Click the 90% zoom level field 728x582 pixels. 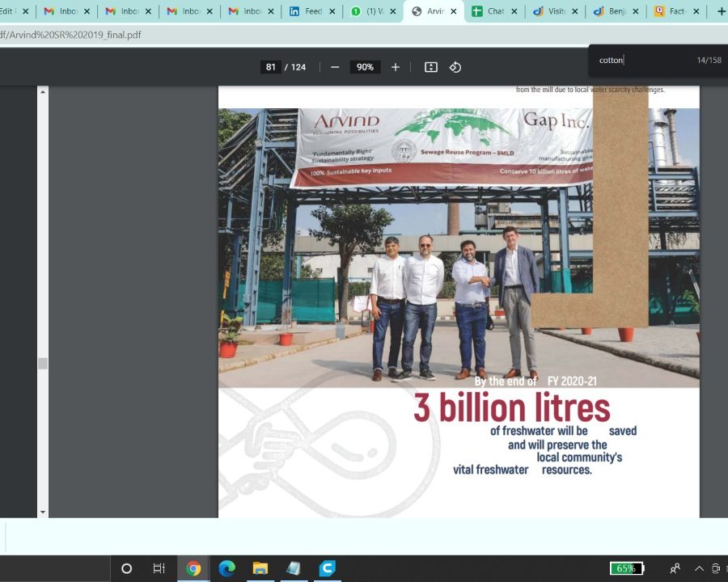click(365, 67)
